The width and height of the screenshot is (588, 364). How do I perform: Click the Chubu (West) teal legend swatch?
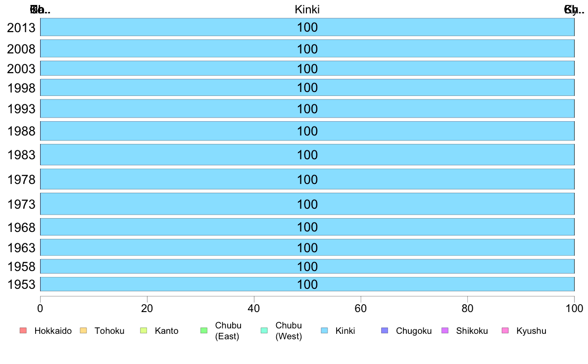pos(264,331)
